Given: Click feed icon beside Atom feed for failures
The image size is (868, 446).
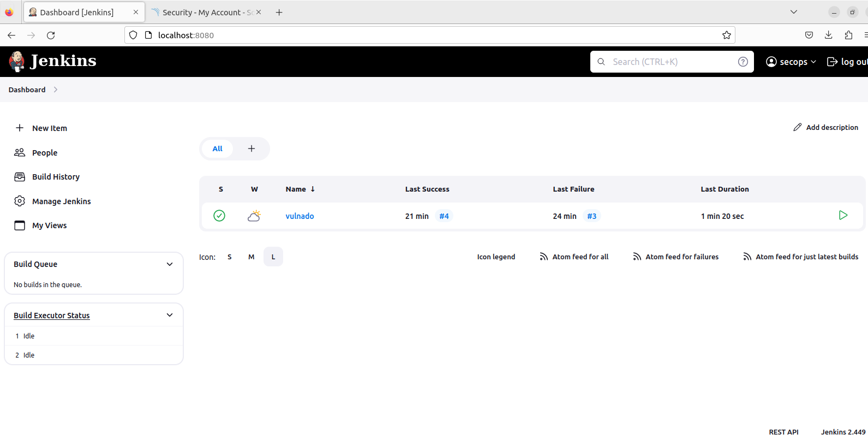Looking at the screenshot, I should click(637, 257).
